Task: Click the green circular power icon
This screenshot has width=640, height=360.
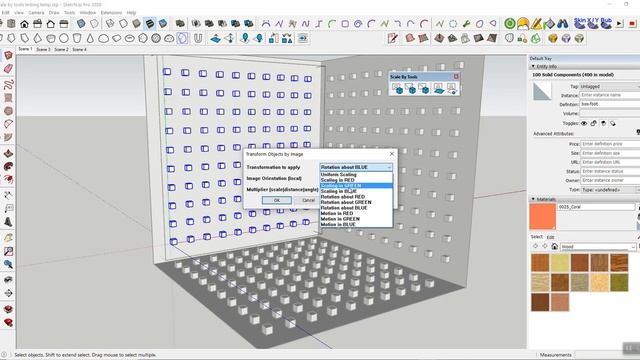Action: pyautogui.click(x=509, y=24)
